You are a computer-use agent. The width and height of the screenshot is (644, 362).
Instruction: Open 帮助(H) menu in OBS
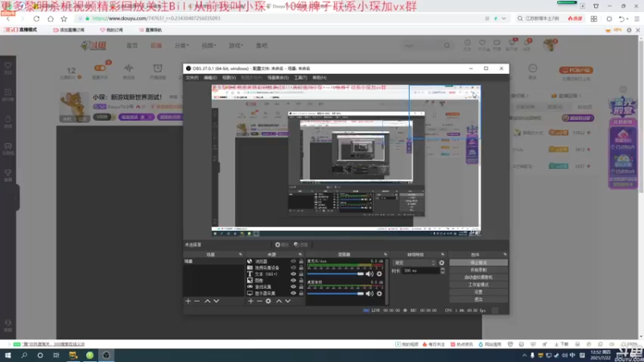point(320,77)
